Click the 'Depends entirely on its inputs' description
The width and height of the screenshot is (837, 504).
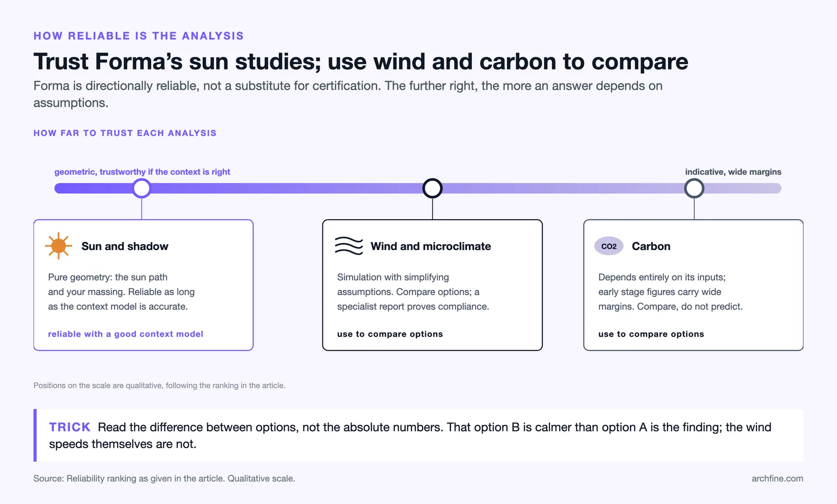[671, 292]
